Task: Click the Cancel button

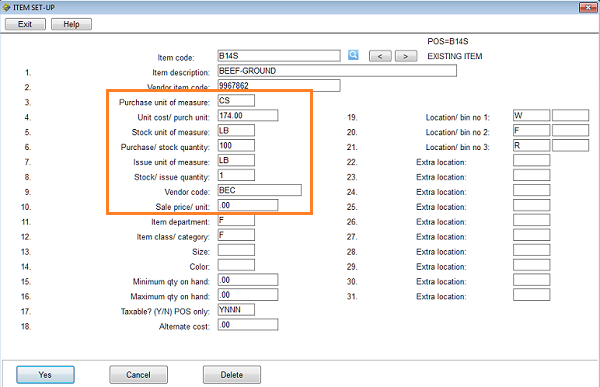Action: [138, 375]
